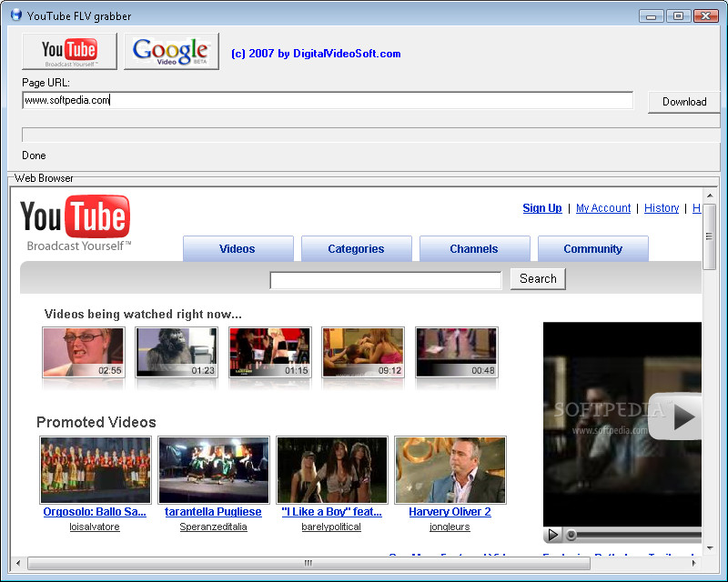Viewport: 728px width, 582px height.
Task: Open the loisalvatore uploader link
Action: pyautogui.click(x=95, y=527)
